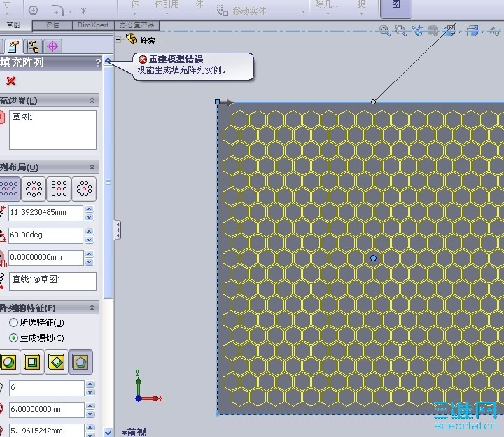The image size is (504, 437).
Task: Collapse the property panel with side handle
Action: pos(118,230)
